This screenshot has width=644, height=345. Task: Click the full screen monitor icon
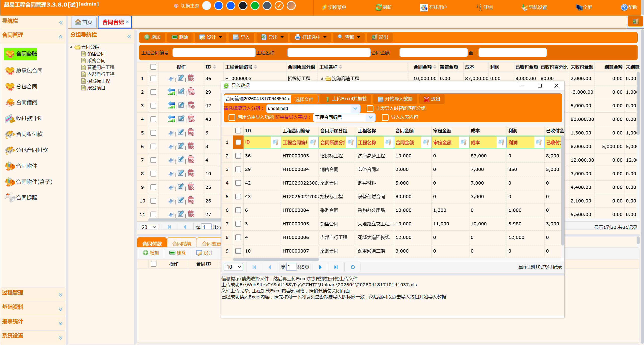point(579,7)
